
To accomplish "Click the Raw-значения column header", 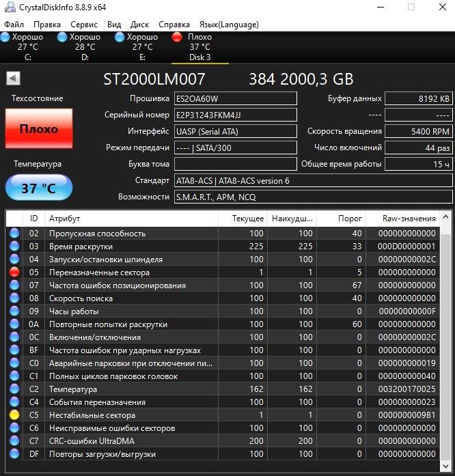I will pos(402,219).
